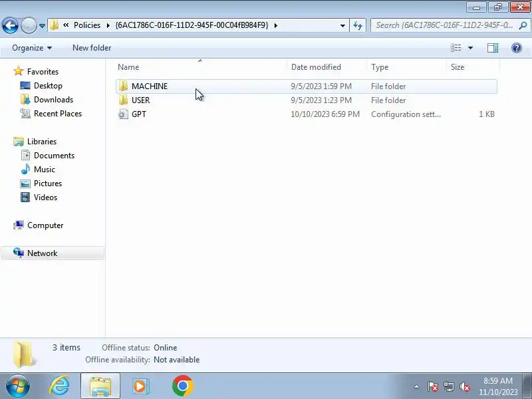Click the Downloads folder icon
This screenshot has width=532, height=399.
point(25,100)
